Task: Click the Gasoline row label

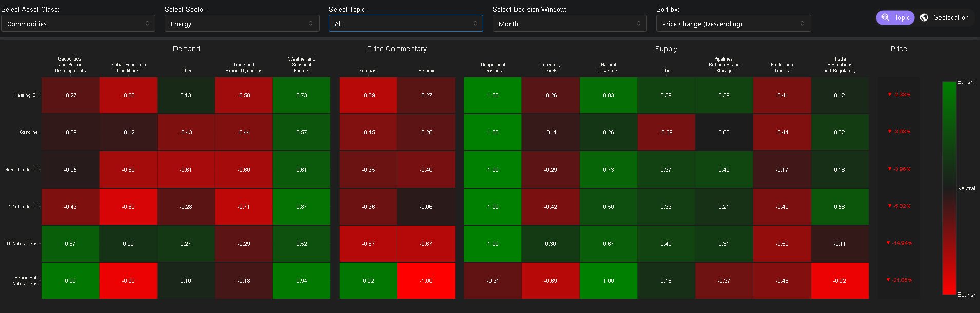Action: [29, 132]
